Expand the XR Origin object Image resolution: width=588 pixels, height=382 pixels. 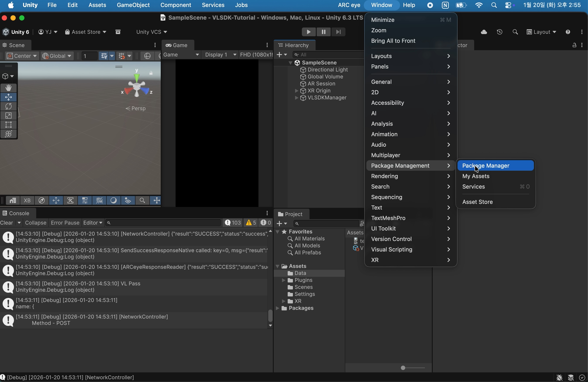point(296,91)
